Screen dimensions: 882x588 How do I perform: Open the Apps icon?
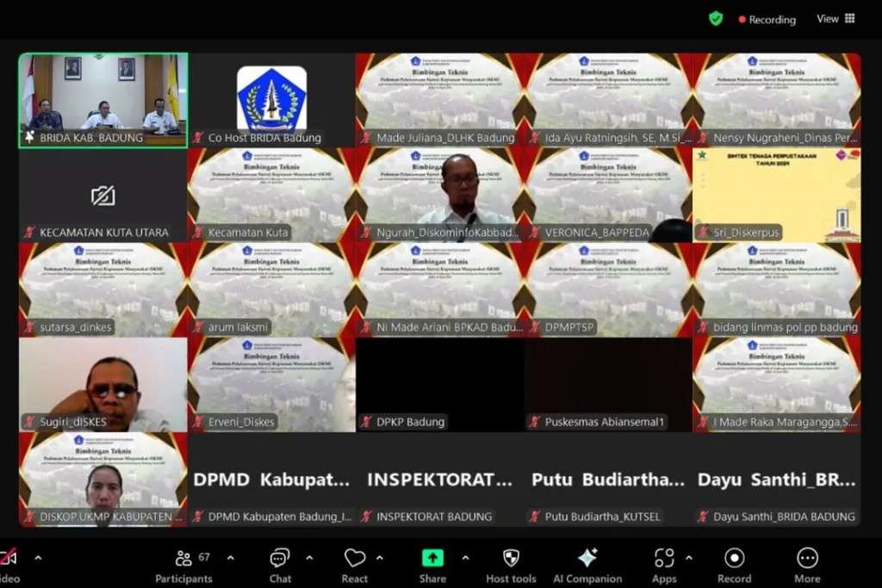pos(664,559)
